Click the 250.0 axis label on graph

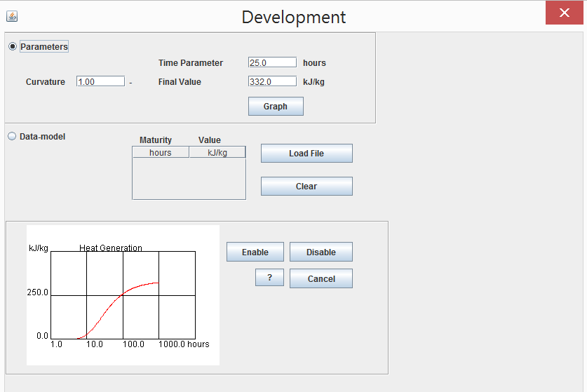pyautogui.click(x=37, y=292)
